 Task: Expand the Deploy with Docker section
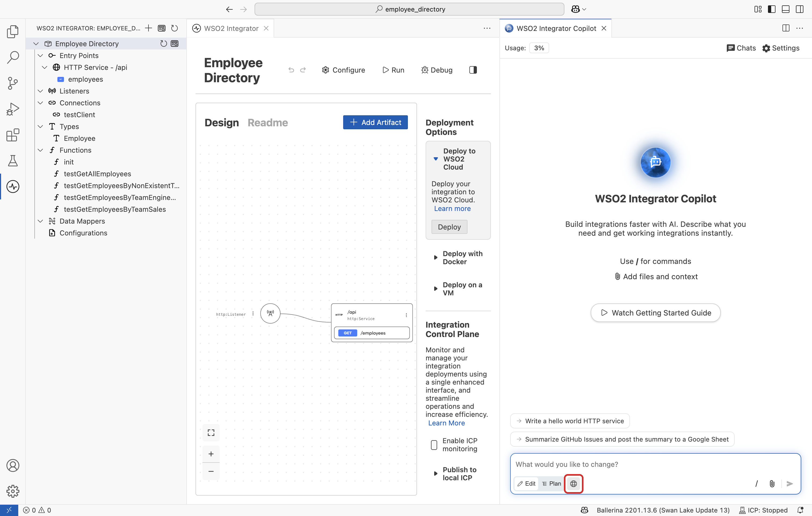pos(436,257)
